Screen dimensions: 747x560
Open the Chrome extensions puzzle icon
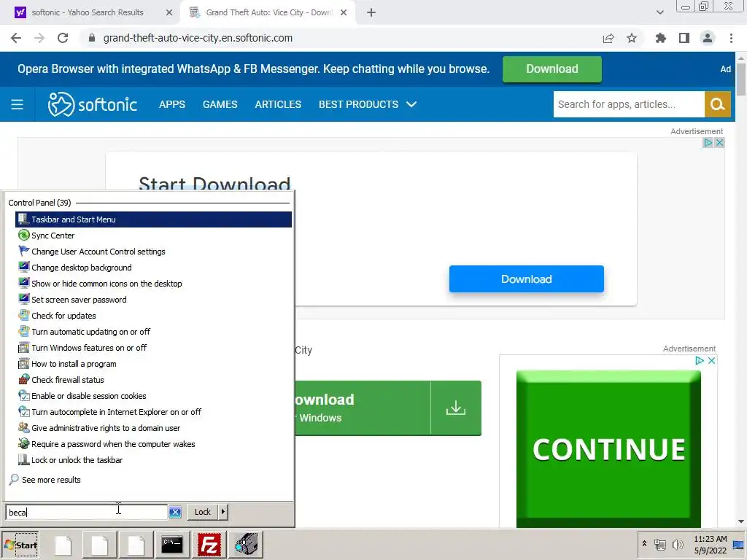pyautogui.click(x=661, y=38)
